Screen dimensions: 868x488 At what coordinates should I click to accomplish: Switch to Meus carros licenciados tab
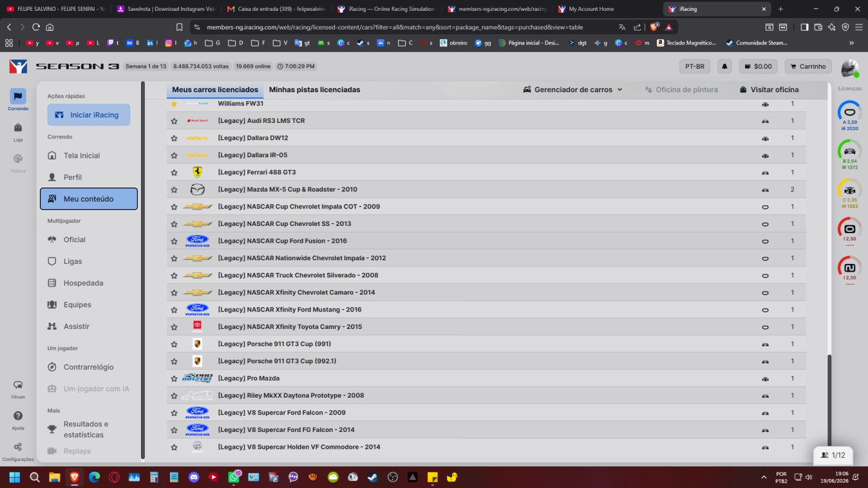point(215,90)
